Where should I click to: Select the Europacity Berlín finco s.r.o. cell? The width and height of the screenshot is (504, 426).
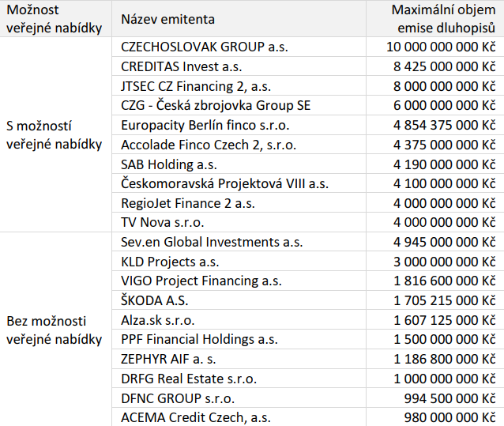[205, 125]
